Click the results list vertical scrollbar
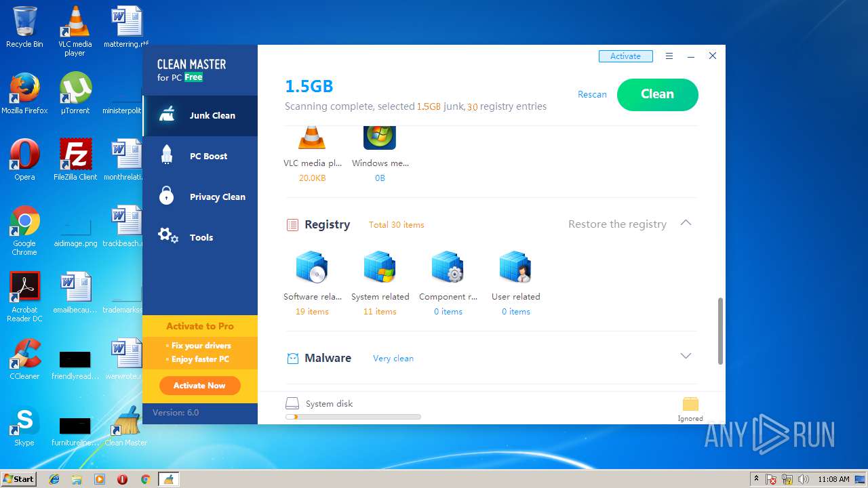The height and width of the screenshot is (488, 868). pos(719,331)
